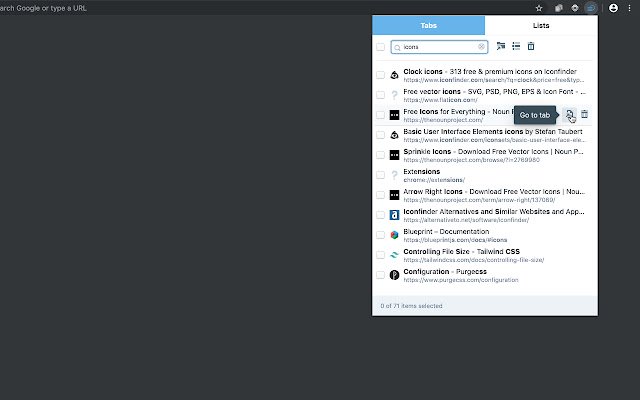Click the tailwindcss.com controlling-file-size URL
Viewport: 640px width, 400px height.
[x=473, y=260]
